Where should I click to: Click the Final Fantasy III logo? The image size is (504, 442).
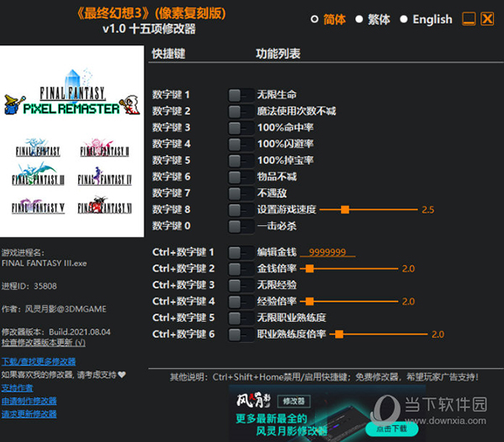(38, 175)
